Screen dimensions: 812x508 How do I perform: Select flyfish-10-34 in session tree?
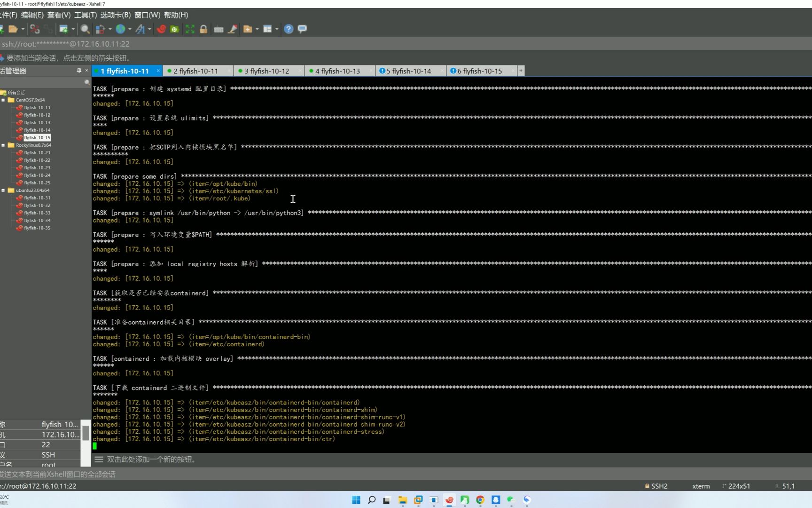(x=37, y=220)
